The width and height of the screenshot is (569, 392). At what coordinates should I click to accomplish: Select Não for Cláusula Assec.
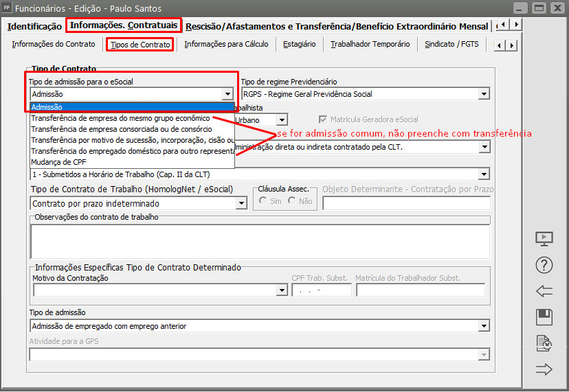click(x=292, y=200)
